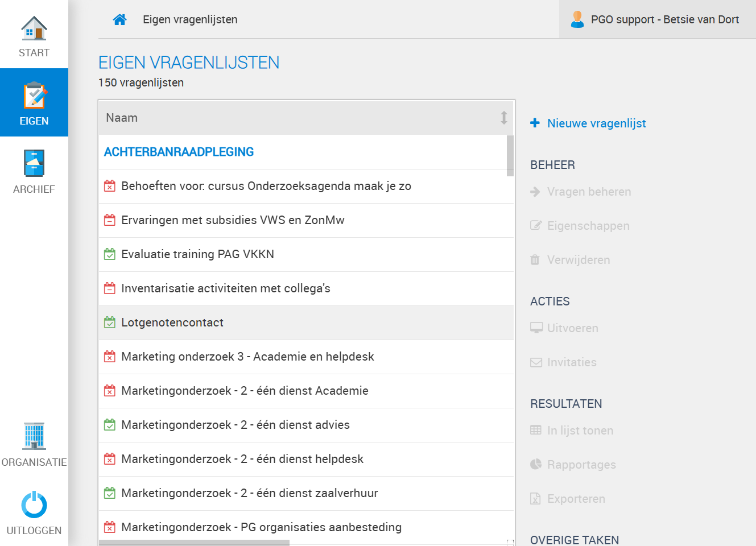This screenshot has height=546, width=756.
Task: Click the PGO support user avatar icon
Action: [x=577, y=19]
